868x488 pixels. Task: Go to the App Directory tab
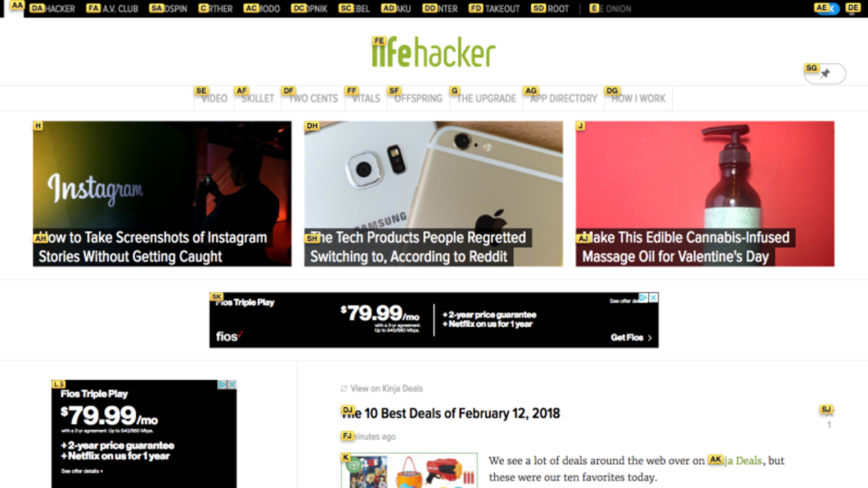coord(563,98)
